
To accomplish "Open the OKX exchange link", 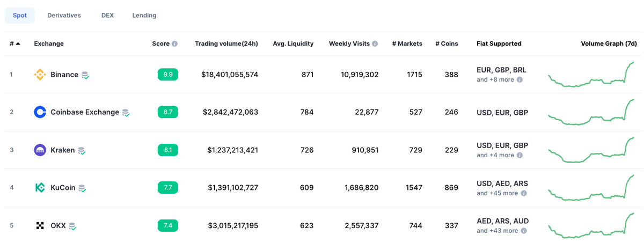I will pos(58,226).
